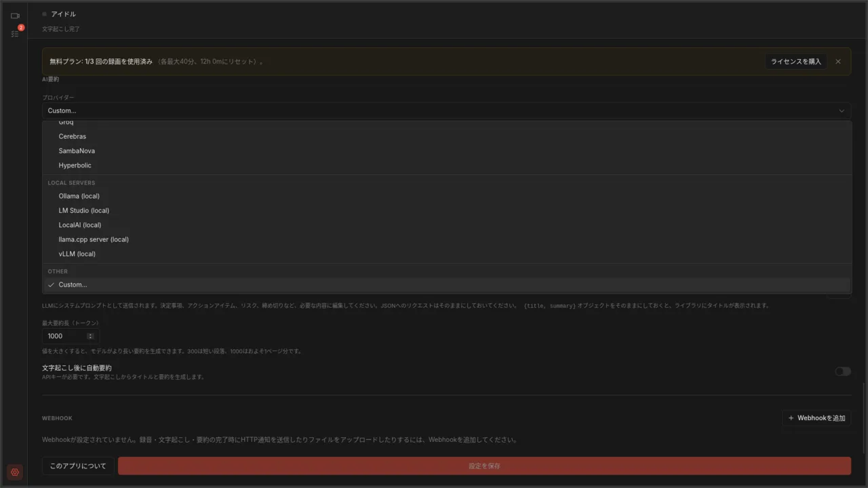Select the checked Custom... option
The height and width of the screenshot is (488, 868).
pyautogui.click(x=446, y=285)
